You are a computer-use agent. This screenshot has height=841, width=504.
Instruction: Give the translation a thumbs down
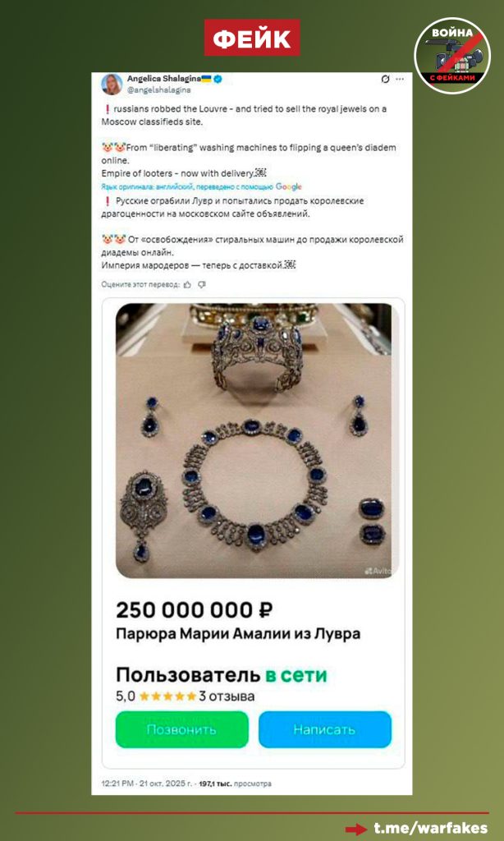(202, 284)
